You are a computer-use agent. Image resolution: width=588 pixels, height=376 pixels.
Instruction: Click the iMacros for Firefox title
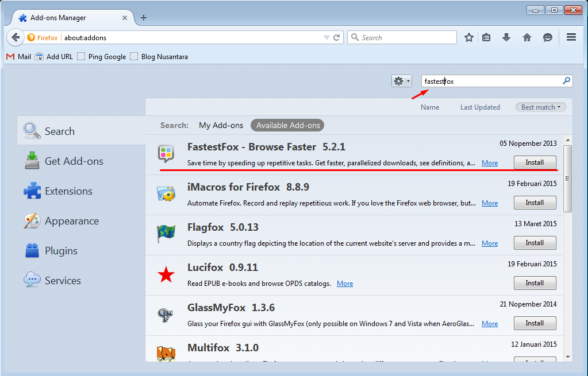233,187
